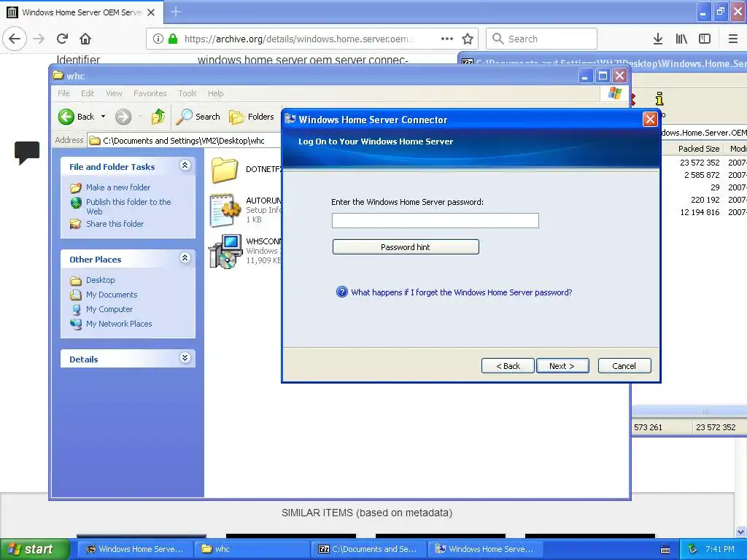Image resolution: width=747 pixels, height=560 pixels.
Task: Click the Password hint button
Action: pos(406,246)
